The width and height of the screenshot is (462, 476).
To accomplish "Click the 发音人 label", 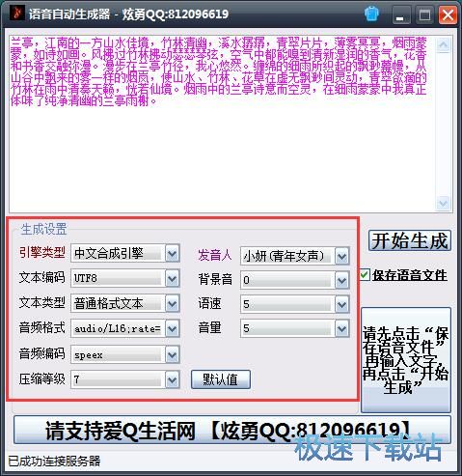I will coord(215,255).
